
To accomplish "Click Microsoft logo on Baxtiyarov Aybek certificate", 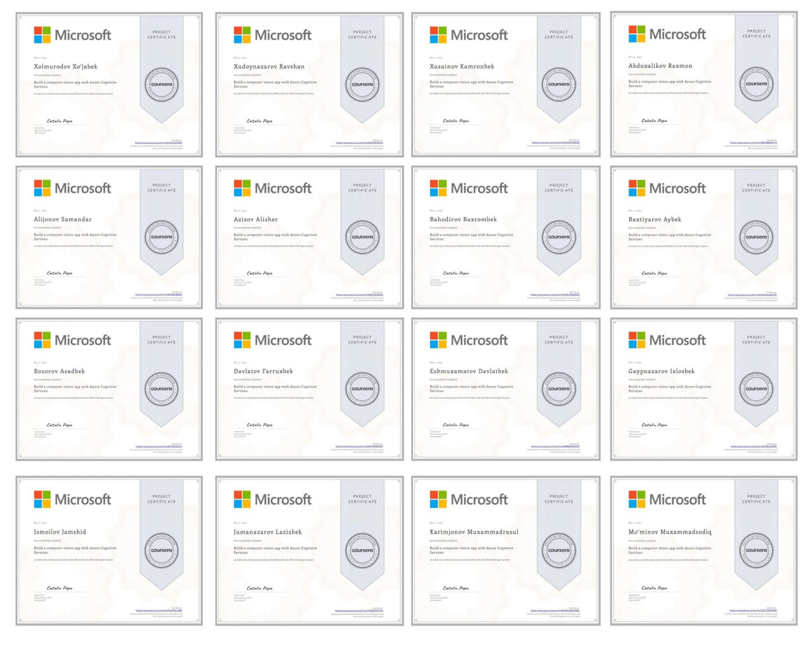I will coord(667,188).
